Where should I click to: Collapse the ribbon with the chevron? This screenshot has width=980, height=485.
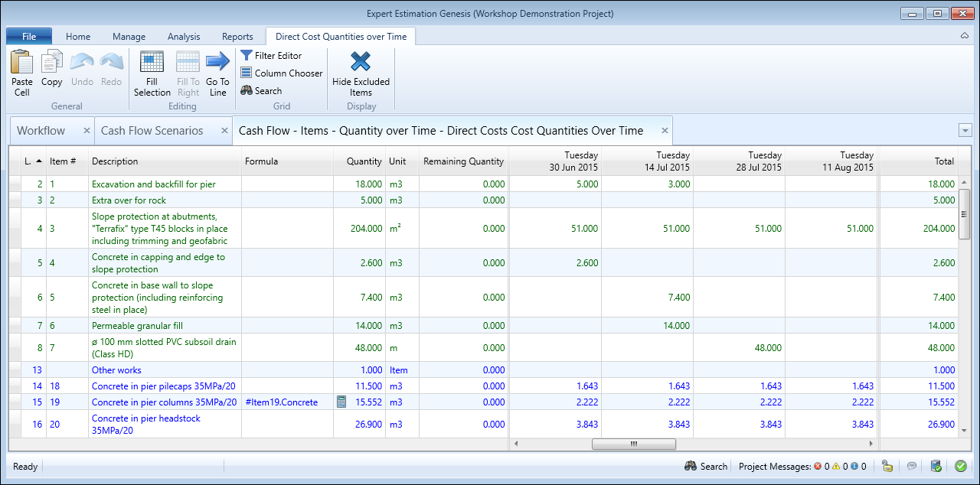tap(965, 37)
